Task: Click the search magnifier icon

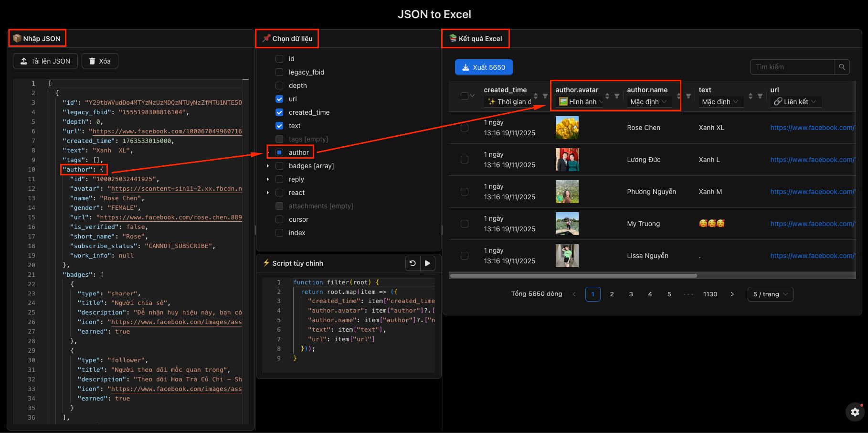Action: tap(842, 67)
